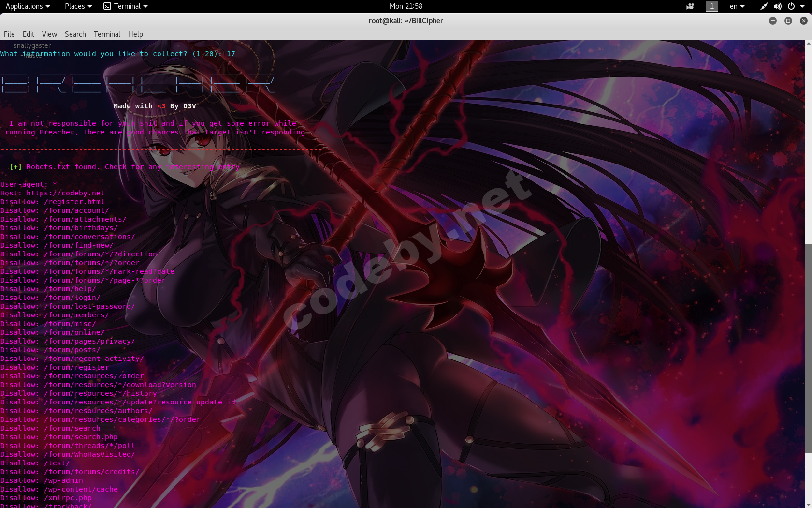Viewport: 812px width, 508px height.
Task: Click the 'User-agent: *' line
Action: [29, 184]
